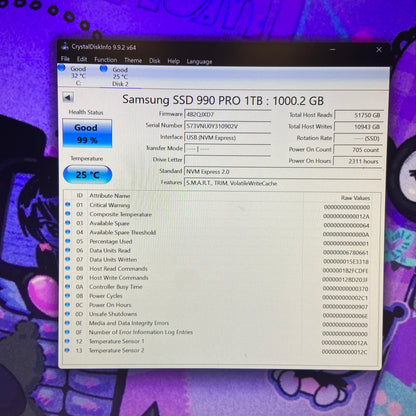Click the Standard field NVM Express 2.0
416x416 pixels.
click(283, 172)
